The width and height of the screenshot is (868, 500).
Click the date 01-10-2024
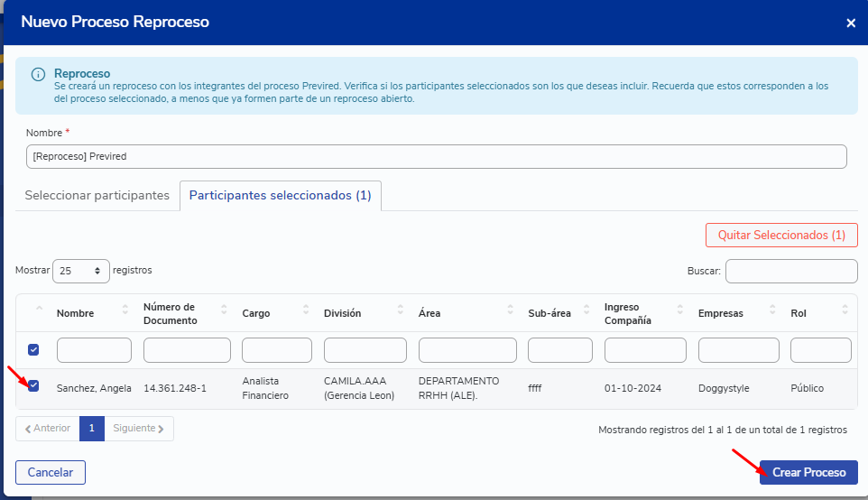pos(633,388)
